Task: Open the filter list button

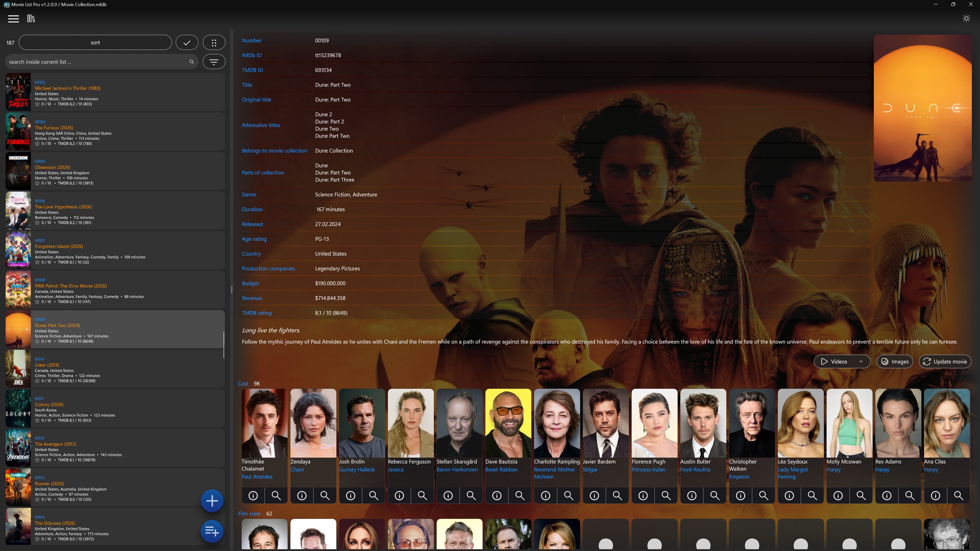Action: 214,61
